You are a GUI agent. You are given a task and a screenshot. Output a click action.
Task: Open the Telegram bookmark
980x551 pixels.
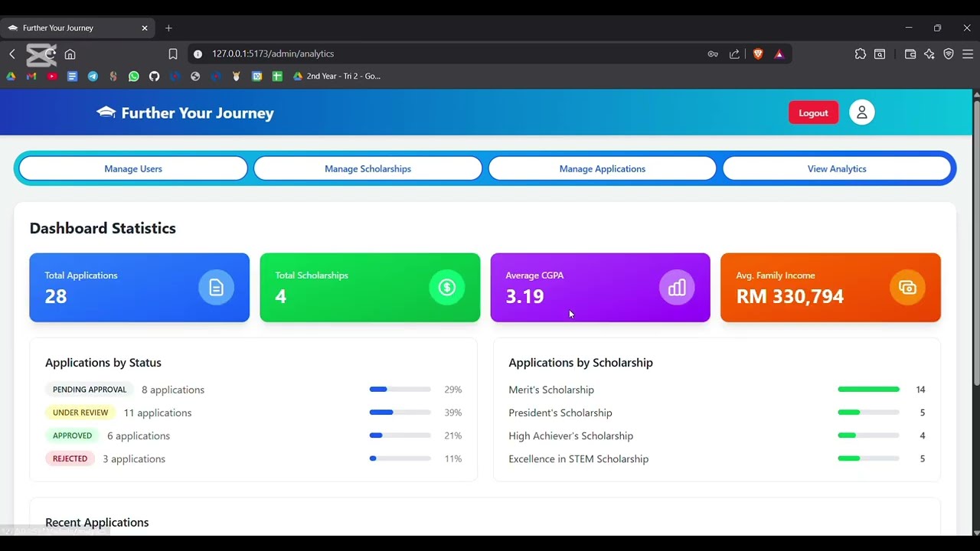93,76
